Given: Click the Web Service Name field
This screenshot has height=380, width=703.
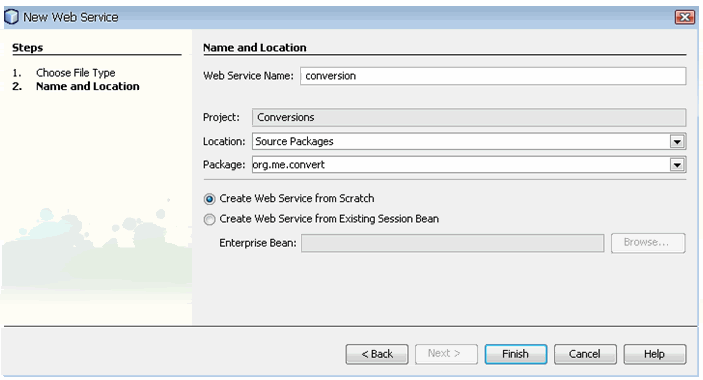Looking at the screenshot, I should point(493,76).
